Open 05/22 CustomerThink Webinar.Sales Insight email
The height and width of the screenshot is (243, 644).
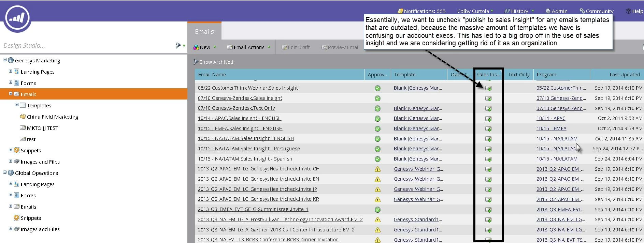coord(248,88)
